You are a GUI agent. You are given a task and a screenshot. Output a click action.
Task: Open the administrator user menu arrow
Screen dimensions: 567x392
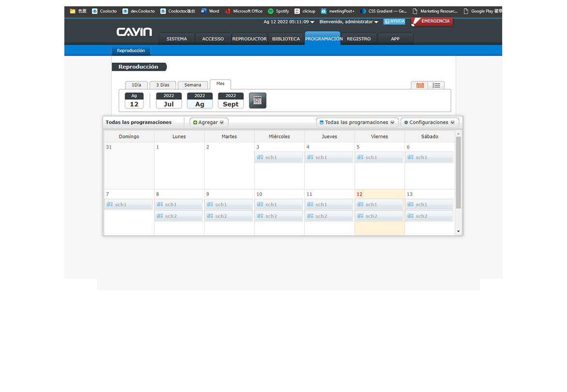pos(376,22)
